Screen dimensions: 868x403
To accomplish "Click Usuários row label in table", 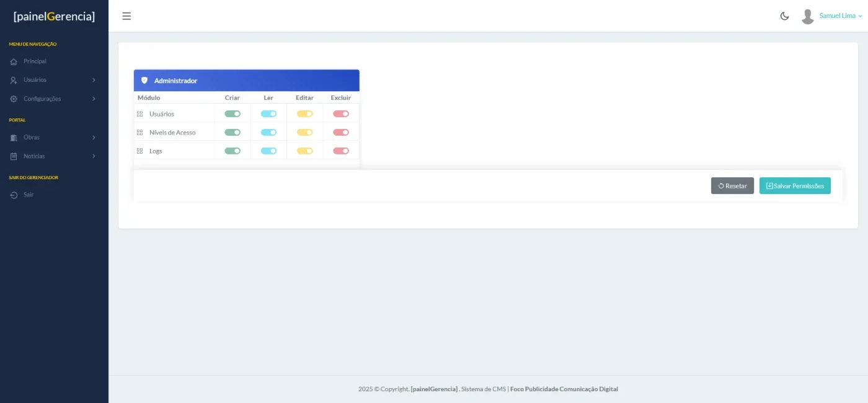I will 162,114.
